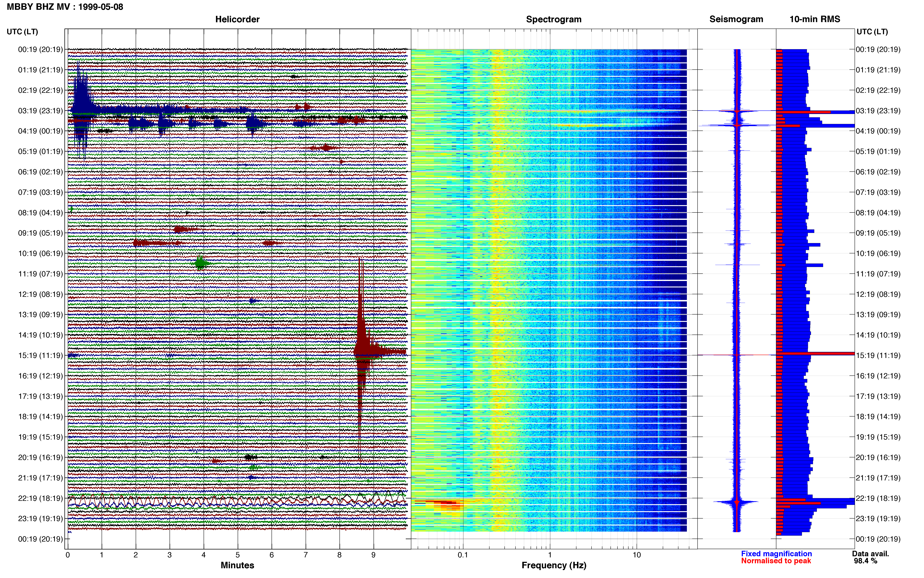Click the 'Spectrogram' panel heading

pos(554,19)
